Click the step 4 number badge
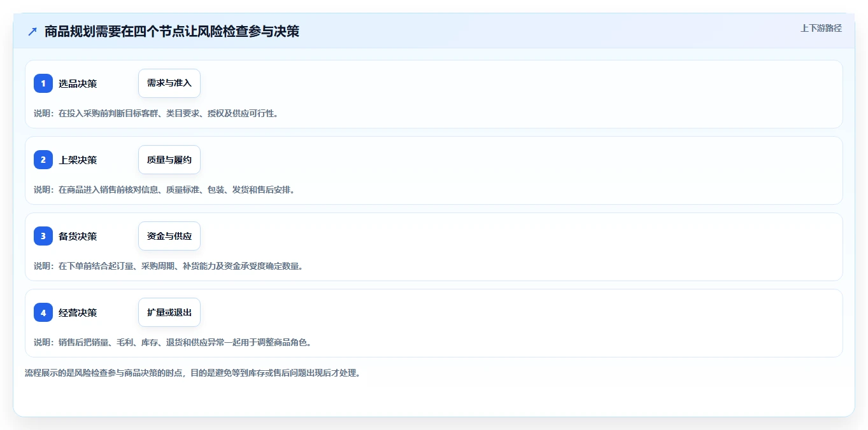The height and width of the screenshot is (430, 868). pyautogui.click(x=43, y=312)
